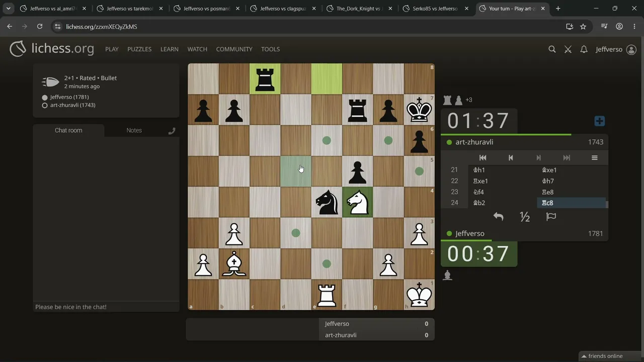
Task: Open the challenges crossed-swords icon
Action: tap(568, 49)
